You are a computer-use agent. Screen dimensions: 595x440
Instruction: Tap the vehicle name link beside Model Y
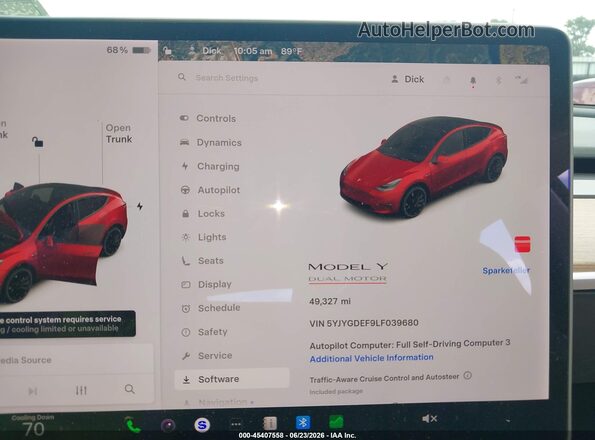click(506, 270)
